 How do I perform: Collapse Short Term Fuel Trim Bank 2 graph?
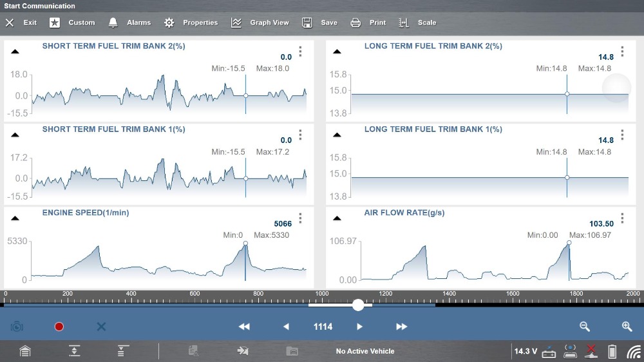(15, 52)
